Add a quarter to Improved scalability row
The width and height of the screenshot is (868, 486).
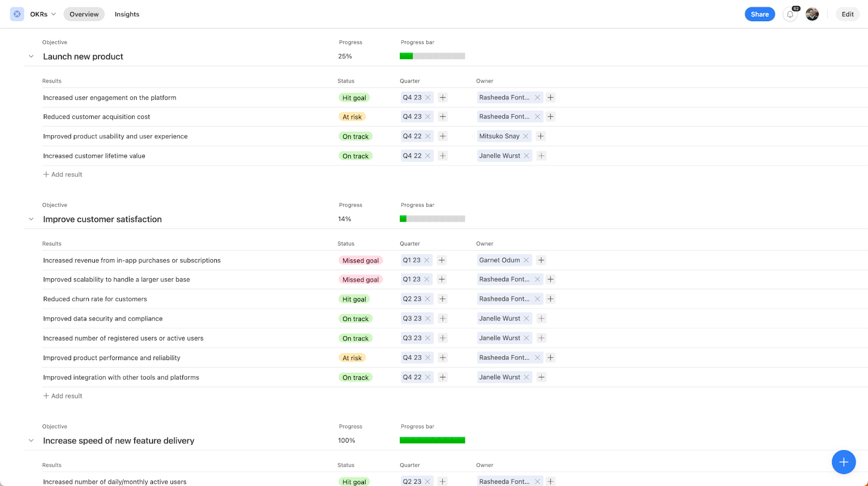pos(442,279)
